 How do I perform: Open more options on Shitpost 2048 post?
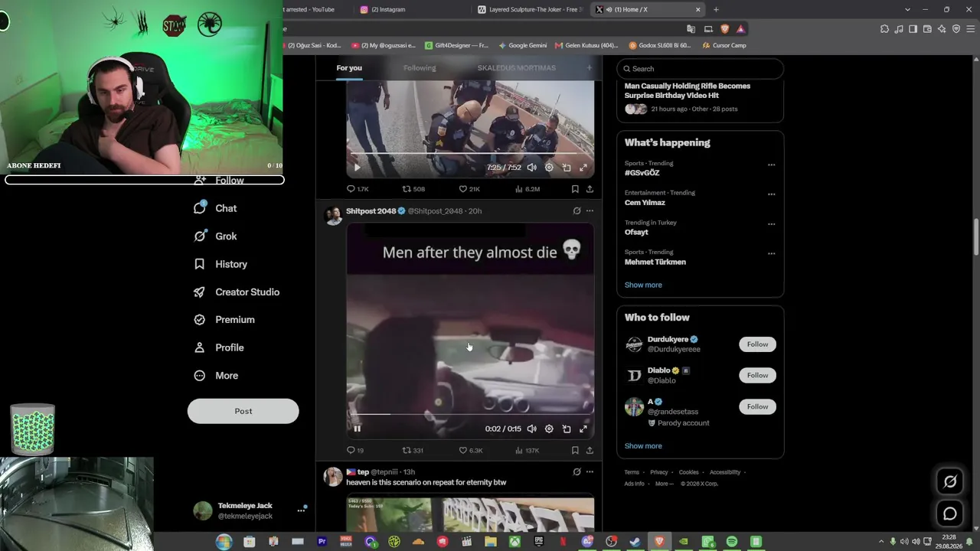click(x=590, y=211)
